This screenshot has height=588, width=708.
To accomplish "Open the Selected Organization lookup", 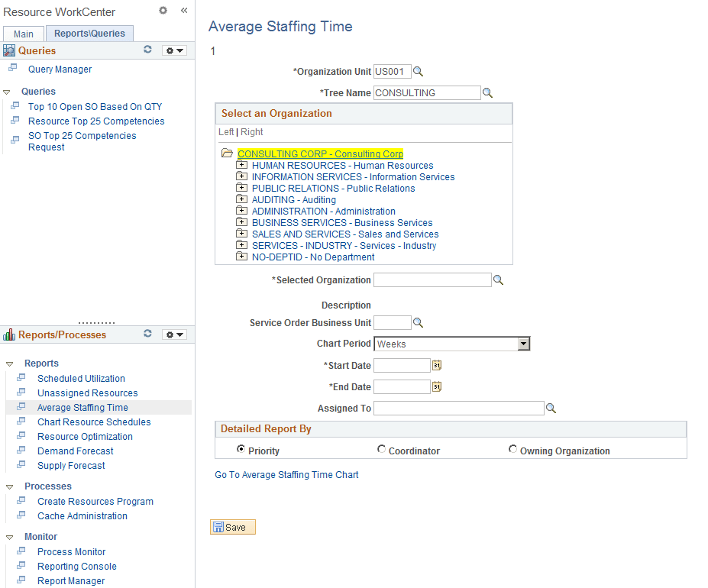I will (x=499, y=279).
